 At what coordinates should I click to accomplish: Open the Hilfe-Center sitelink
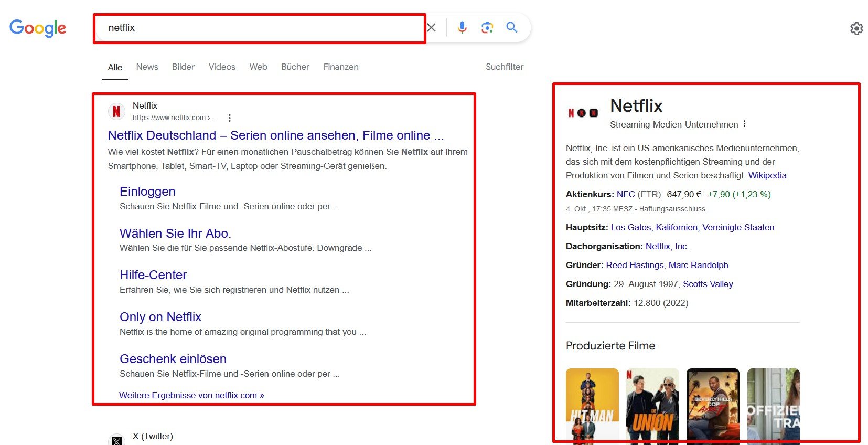[153, 275]
